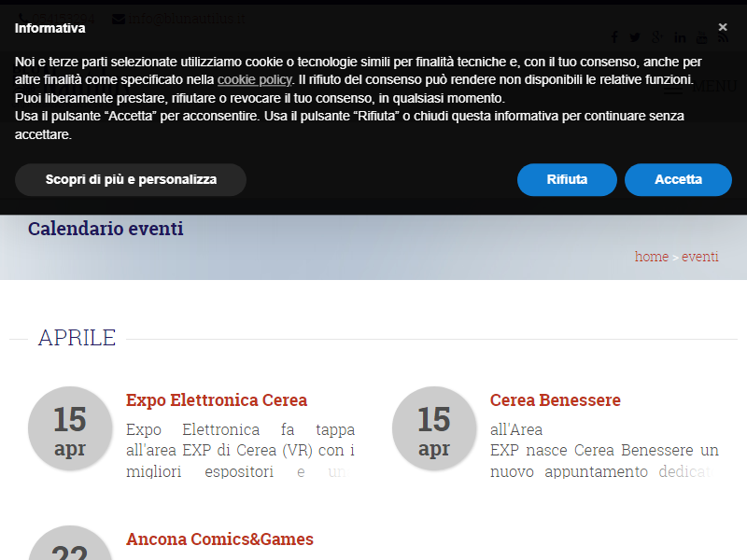Close the Informativa cookie banner
Screen dimensions: 747x560
[x=723, y=27]
